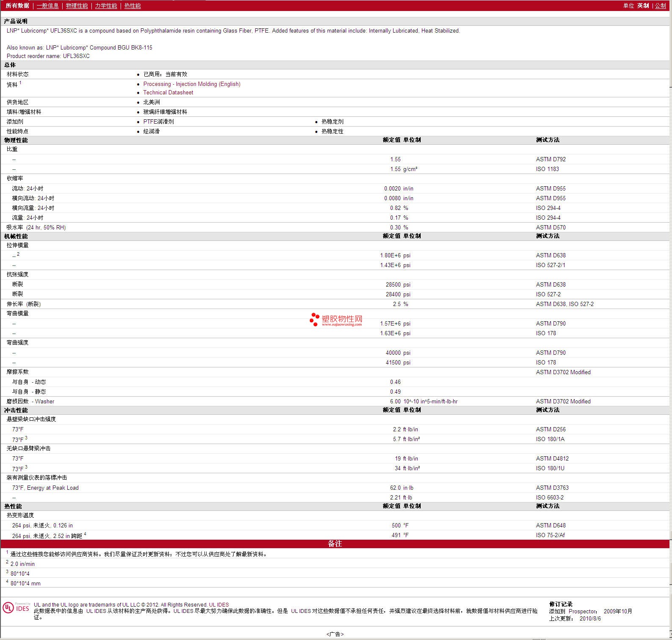Click friction coefficient '0.49'
This screenshot has width=672, height=640.
pos(395,392)
